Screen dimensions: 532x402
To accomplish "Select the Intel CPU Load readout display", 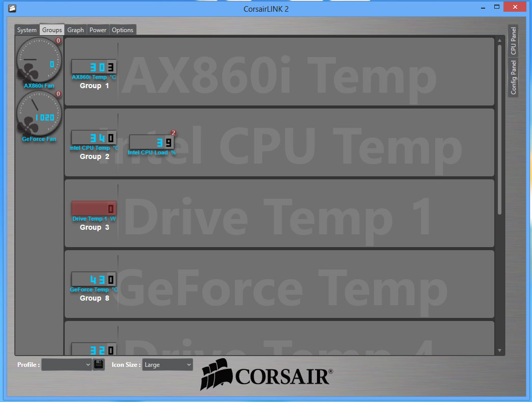I will click(152, 142).
